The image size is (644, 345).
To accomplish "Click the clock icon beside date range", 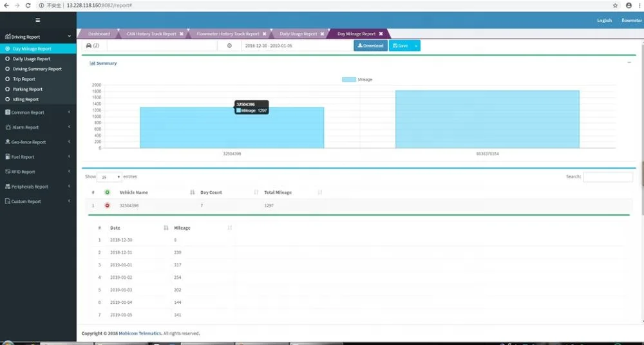I will [229, 46].
